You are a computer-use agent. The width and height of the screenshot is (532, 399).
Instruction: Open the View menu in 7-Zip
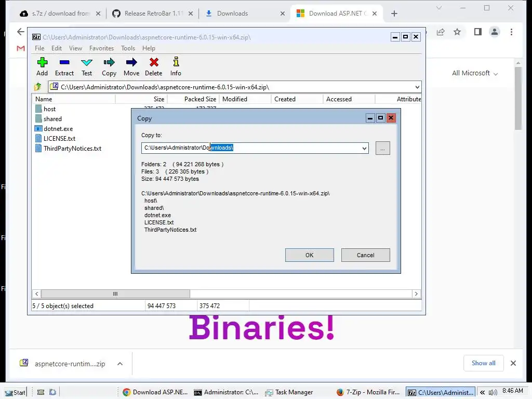point(75,48)
